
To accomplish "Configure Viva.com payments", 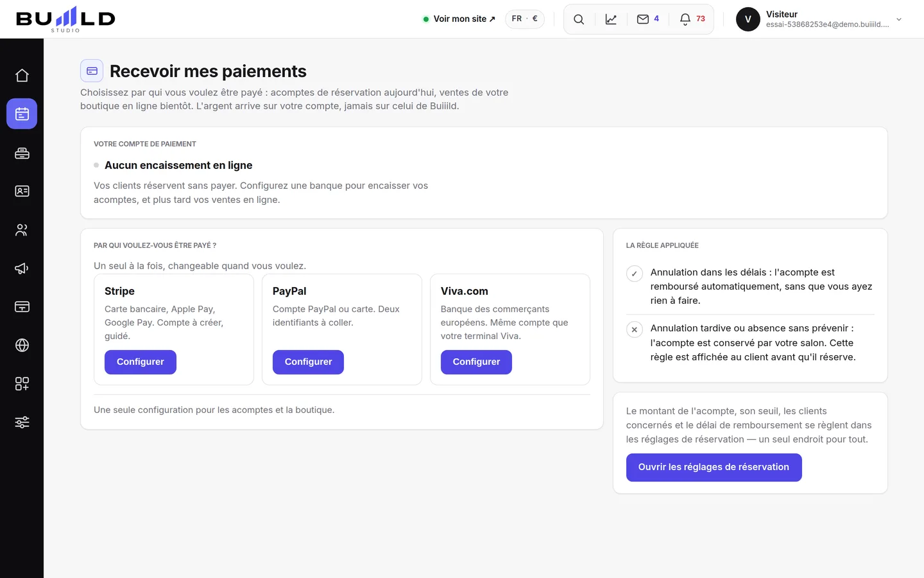I will tap(476, 362).
